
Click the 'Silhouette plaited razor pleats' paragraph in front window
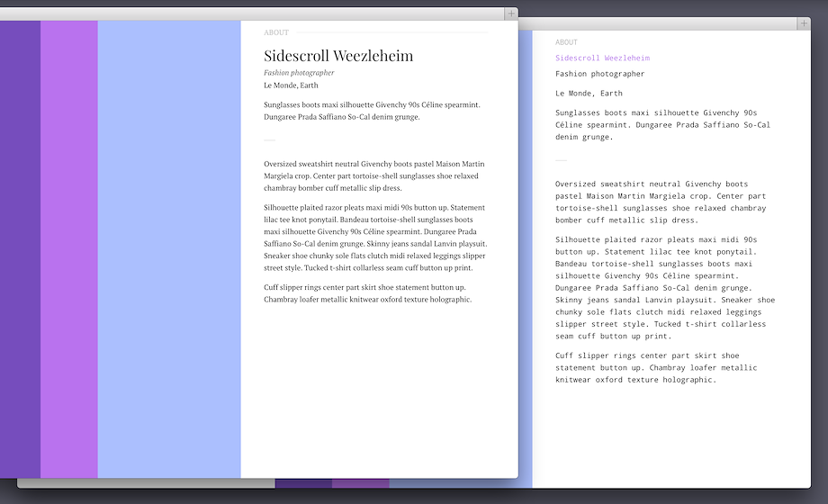[x=375, y=238]
